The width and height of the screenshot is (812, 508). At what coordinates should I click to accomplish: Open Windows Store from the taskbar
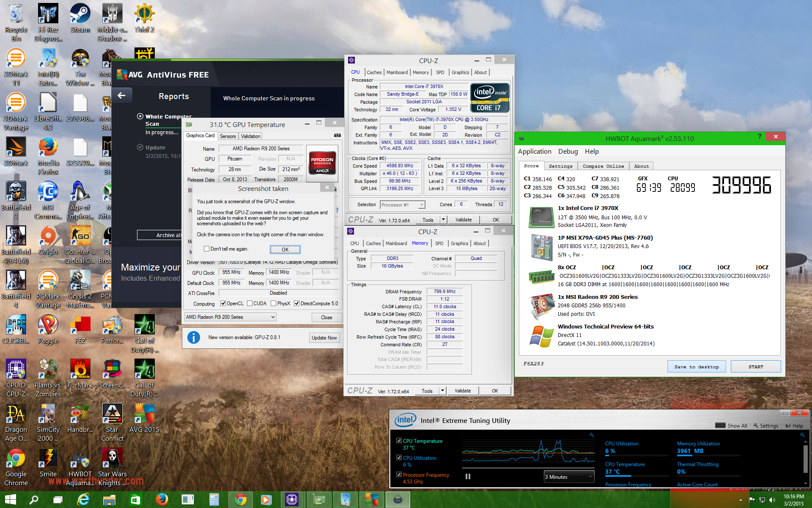(135, 500)
